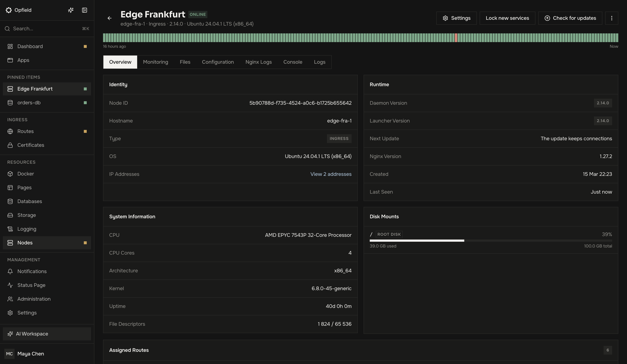The width and height of the screenshot is (627, 364).
Task: Select Edge Frankfurt pinned item
Action: (47, 89)
